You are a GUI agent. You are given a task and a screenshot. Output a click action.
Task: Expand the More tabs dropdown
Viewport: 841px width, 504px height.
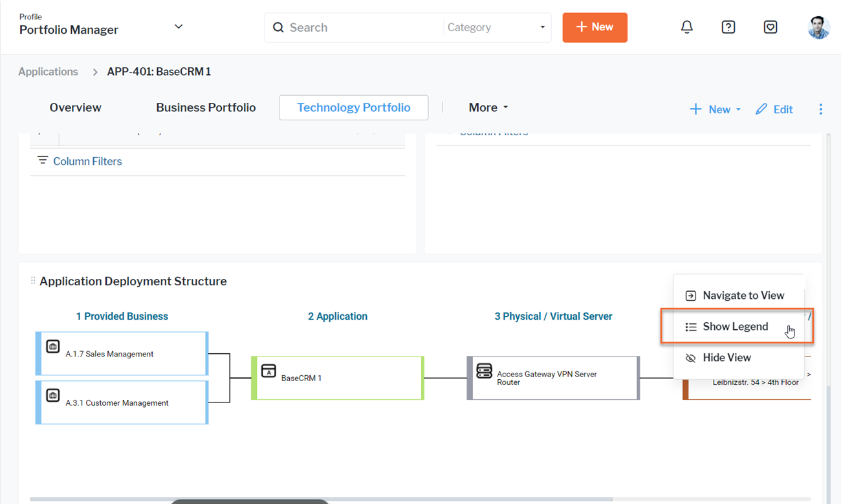(x=488, y=107)
